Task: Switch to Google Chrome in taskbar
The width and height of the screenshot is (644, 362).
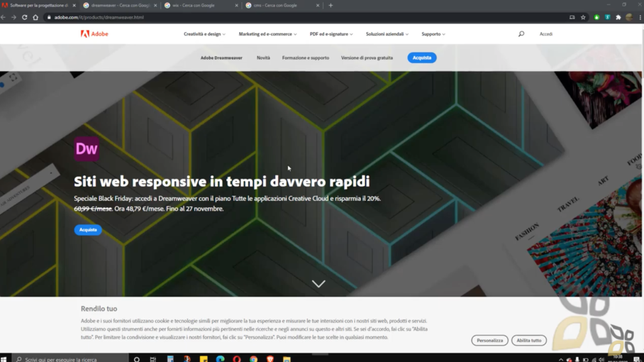Action: pyautogui.click(x=253, y=359)
